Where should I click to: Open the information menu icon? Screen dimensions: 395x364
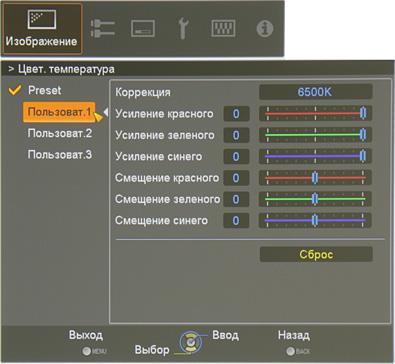[x=265, y=29]
